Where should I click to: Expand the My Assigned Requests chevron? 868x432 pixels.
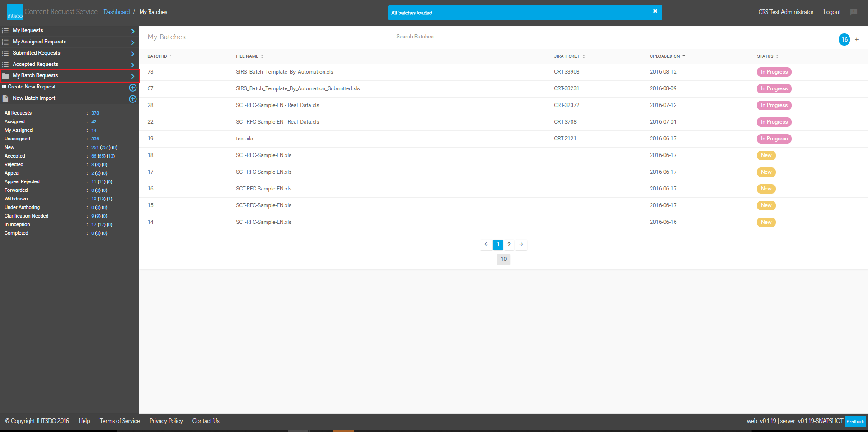tap(133, 42)
